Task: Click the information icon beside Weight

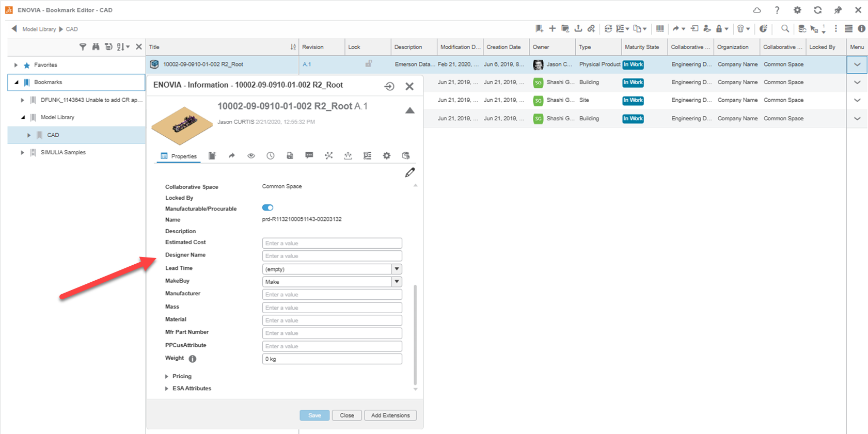Action: [192, 359]
